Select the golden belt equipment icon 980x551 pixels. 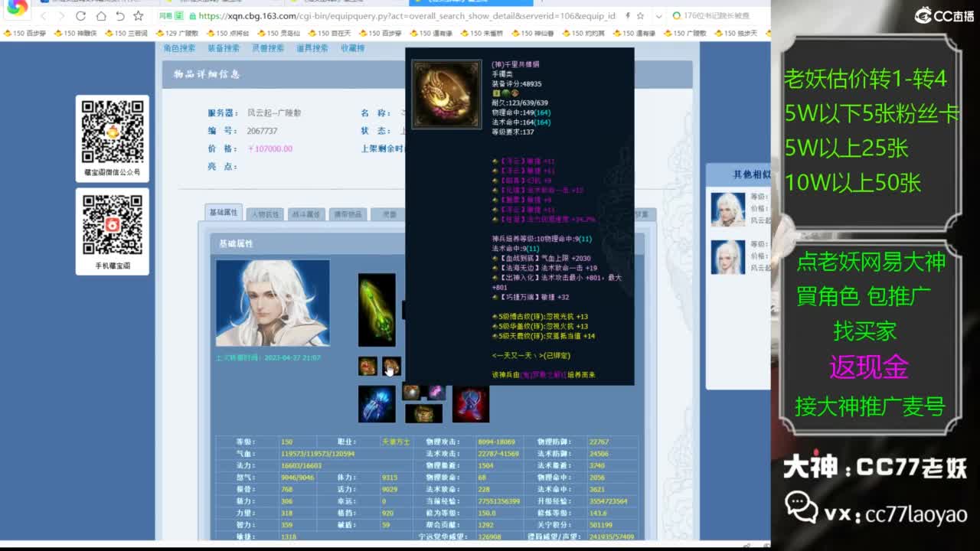pyautogui.click(x=423, y=413)
